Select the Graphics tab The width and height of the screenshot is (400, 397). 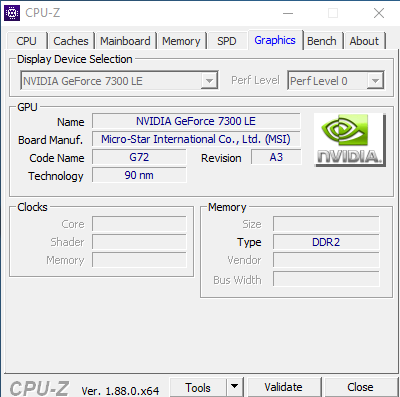tap(275, 40)
